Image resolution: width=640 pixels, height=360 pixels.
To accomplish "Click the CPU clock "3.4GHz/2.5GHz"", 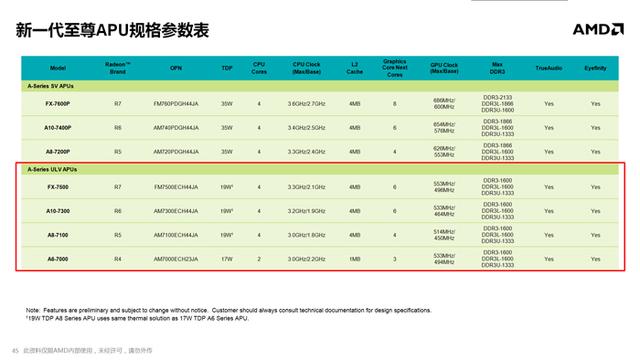I will pyautogui.click(x=307, y=128).
